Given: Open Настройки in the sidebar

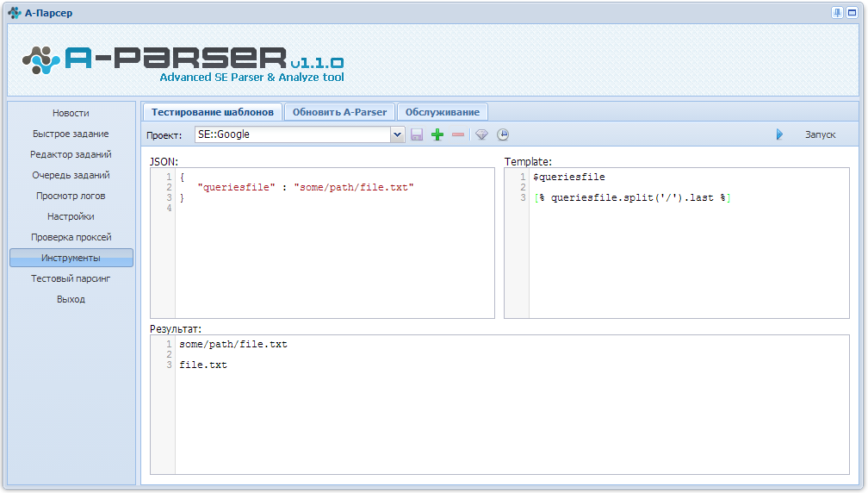Looking at the screenshot, I should [x=71, y=216].
